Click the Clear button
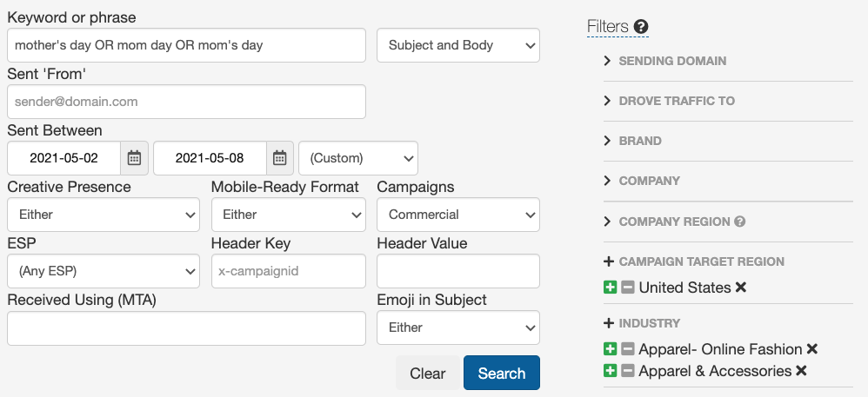This screenshot has width=868, height=397. click(x=427, y=374)
